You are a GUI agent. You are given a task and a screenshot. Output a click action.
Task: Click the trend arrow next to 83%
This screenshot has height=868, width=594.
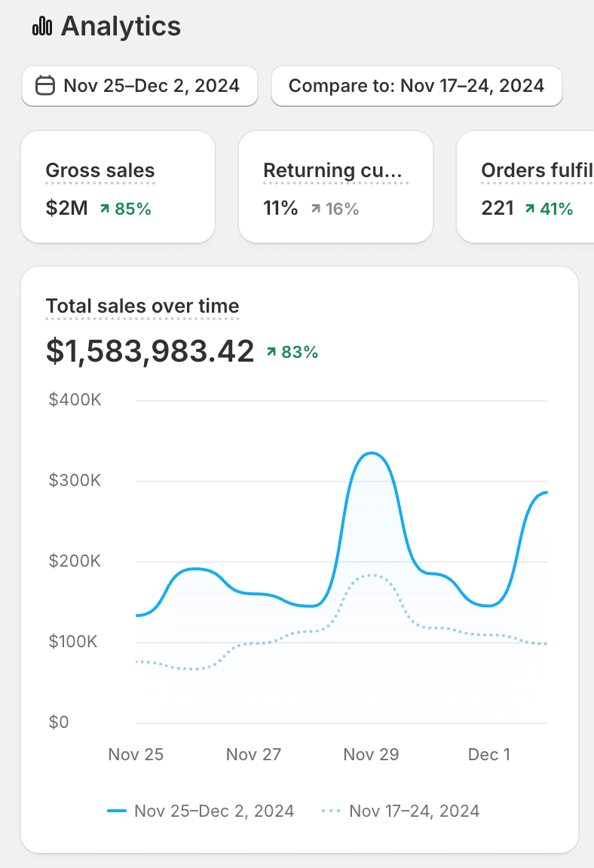coord(271,352)
